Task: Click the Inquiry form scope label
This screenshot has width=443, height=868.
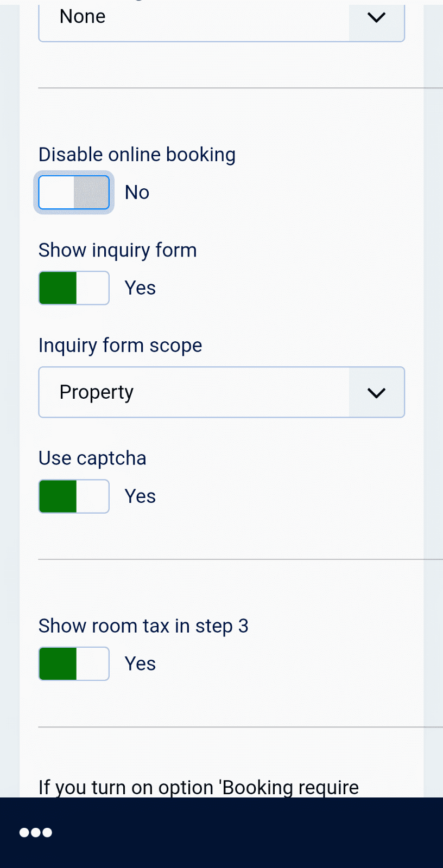Action: coord(120,346)
